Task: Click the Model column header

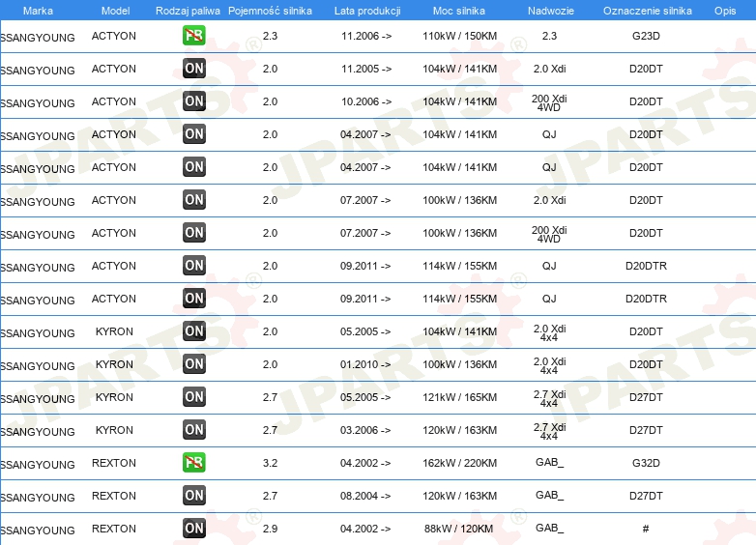Action: pyautogui.click(x=115, y=11)
